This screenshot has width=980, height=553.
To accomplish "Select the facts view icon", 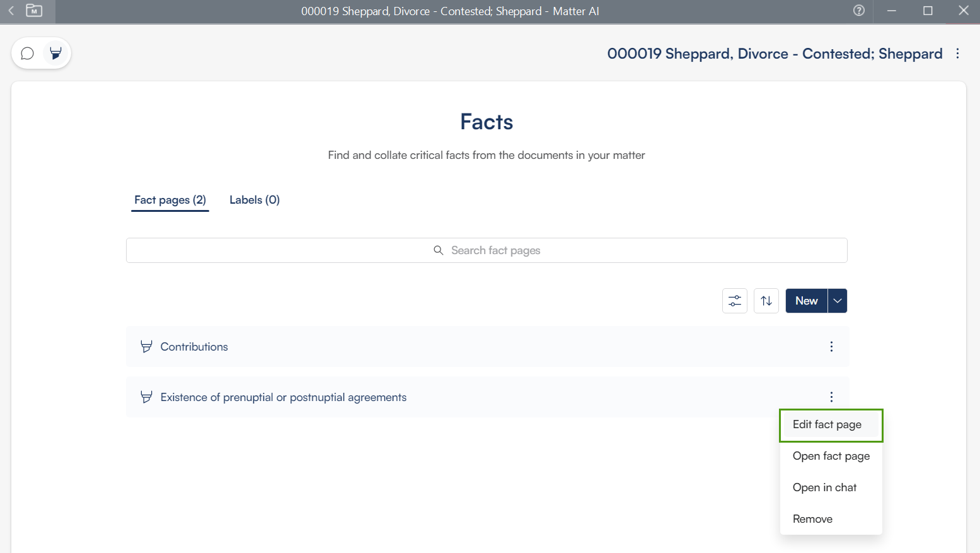I will tap(55, 54).
